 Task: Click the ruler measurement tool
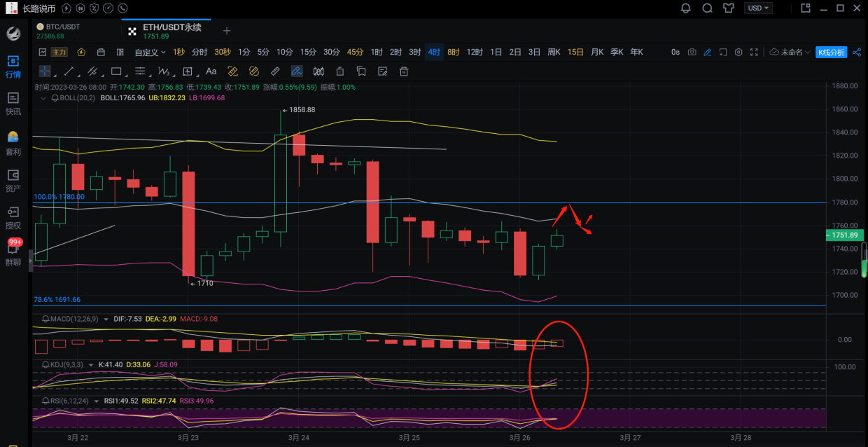tap(275, 71)
